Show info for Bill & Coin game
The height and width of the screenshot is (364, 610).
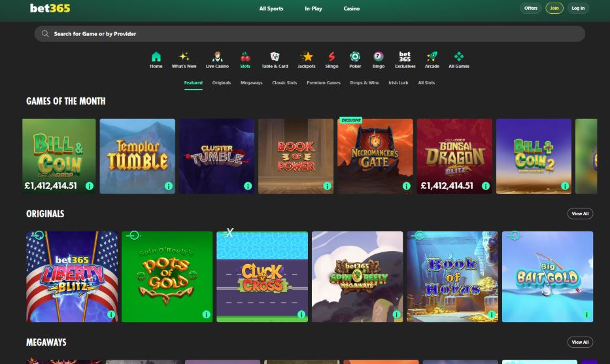tap(90, 186)
